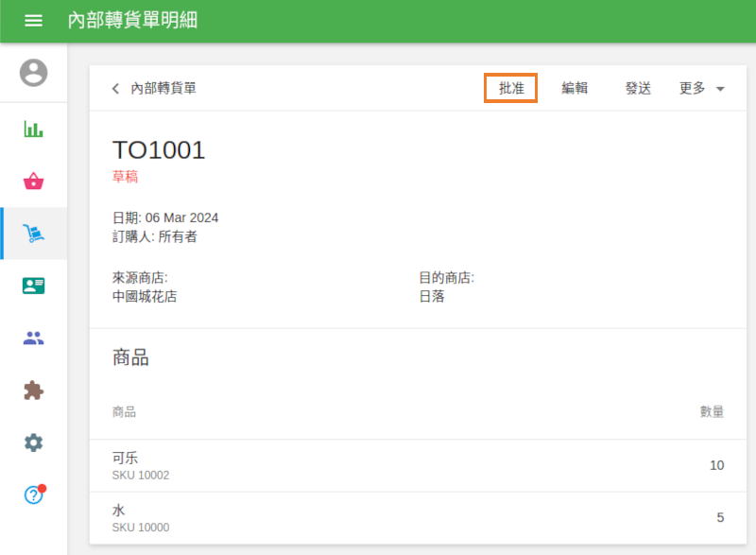
Task: Open settings with the gear icon
Action: pyautogui.click(x=33, y=442)
